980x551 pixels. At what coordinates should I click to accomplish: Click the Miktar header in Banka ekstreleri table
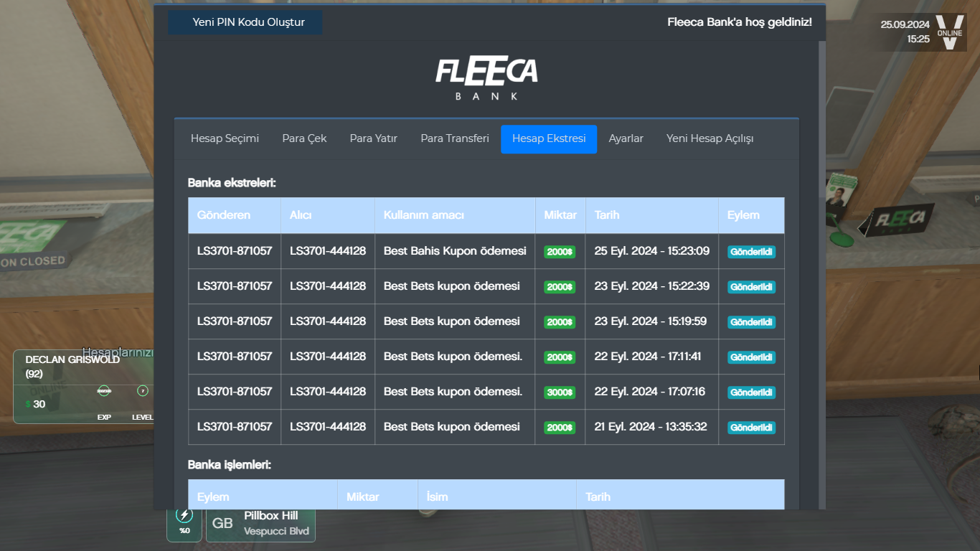tap(560, 215)
